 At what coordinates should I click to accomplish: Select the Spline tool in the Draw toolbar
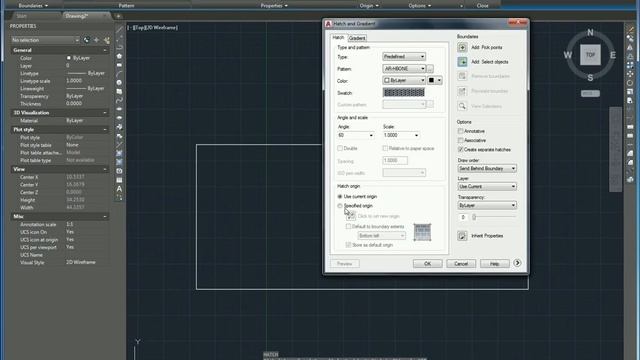click(x=119, y=100)
